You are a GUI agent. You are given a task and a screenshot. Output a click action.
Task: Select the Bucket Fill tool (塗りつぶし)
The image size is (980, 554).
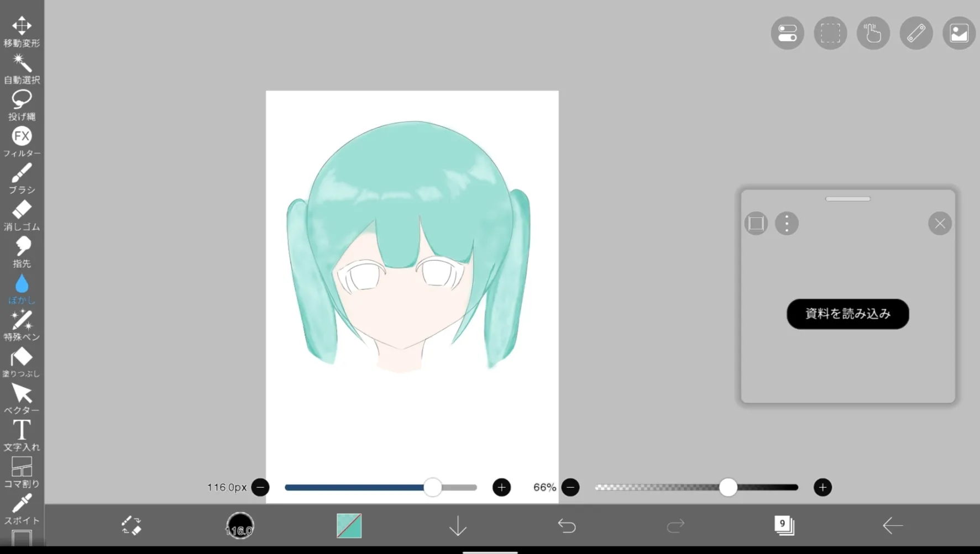[x=22, y=362]
